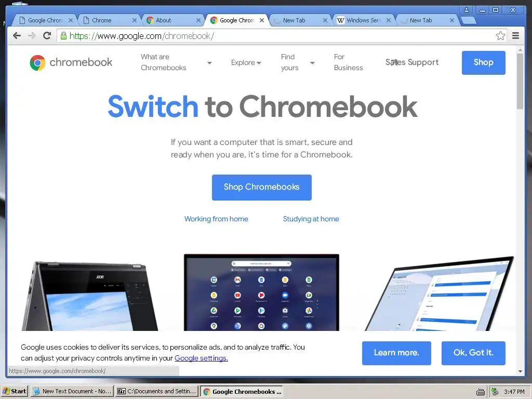Open Sales Support in the navigation

pos(412,62)
